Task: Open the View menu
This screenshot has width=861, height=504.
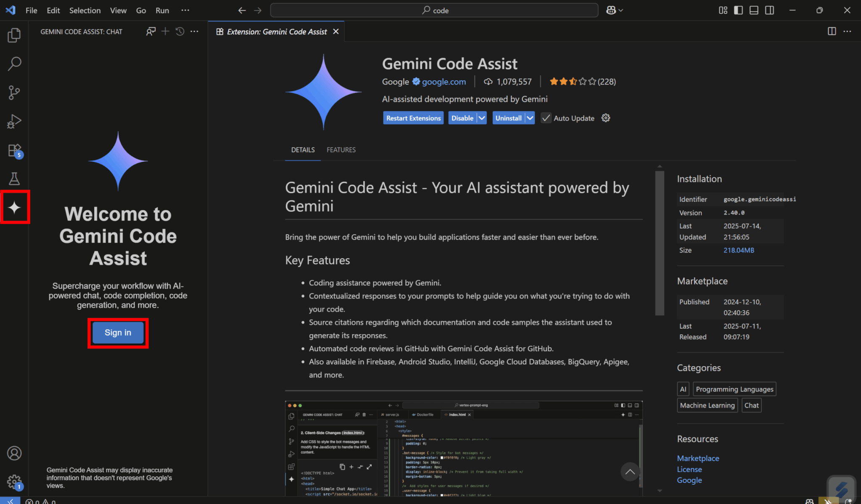Action: click(118, 11)
